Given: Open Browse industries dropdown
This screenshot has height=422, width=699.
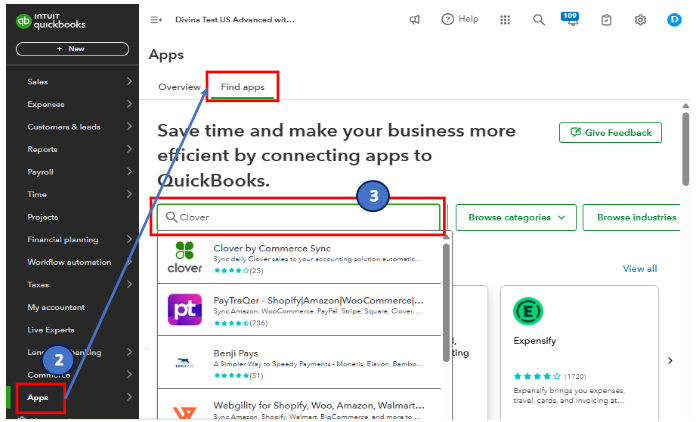Looking at the screenshot, I should pos(632,217).
